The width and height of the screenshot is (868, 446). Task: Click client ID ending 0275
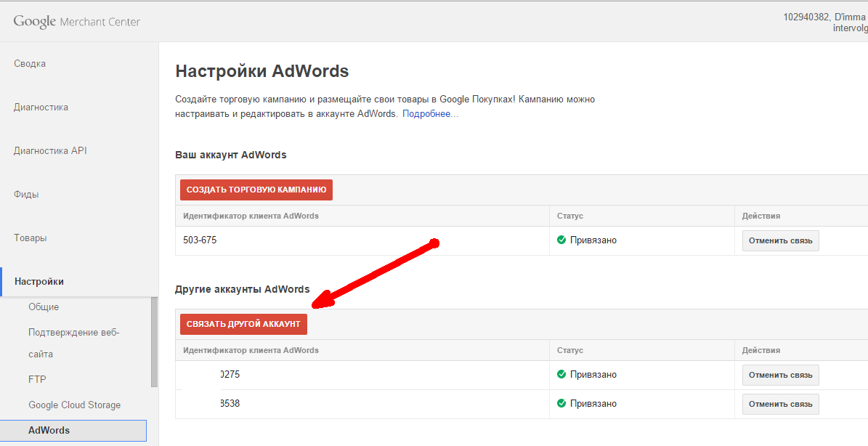pos(230,375)
